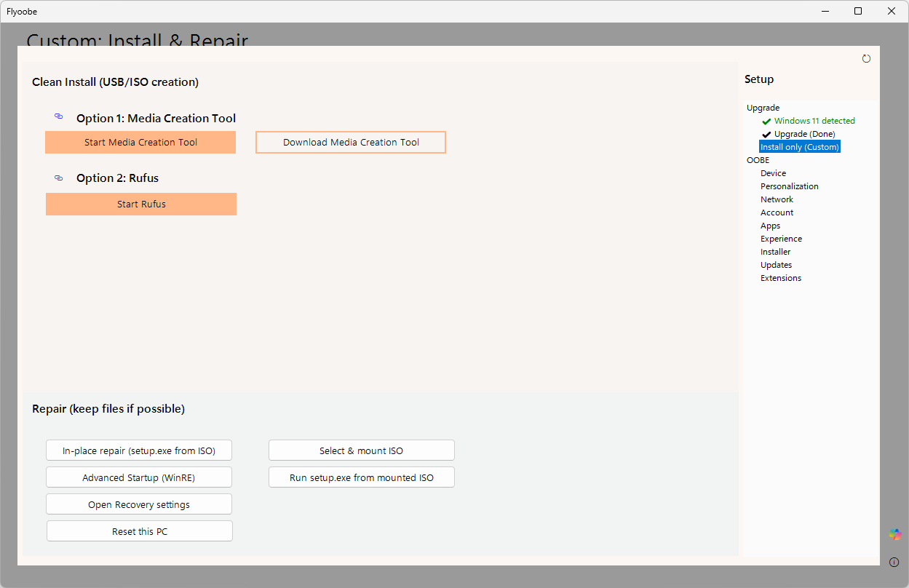The width and height of the screenshot is (909, 588).
Task: Click the link icon beside Option 2: Rufus
Action: point(59,178)
